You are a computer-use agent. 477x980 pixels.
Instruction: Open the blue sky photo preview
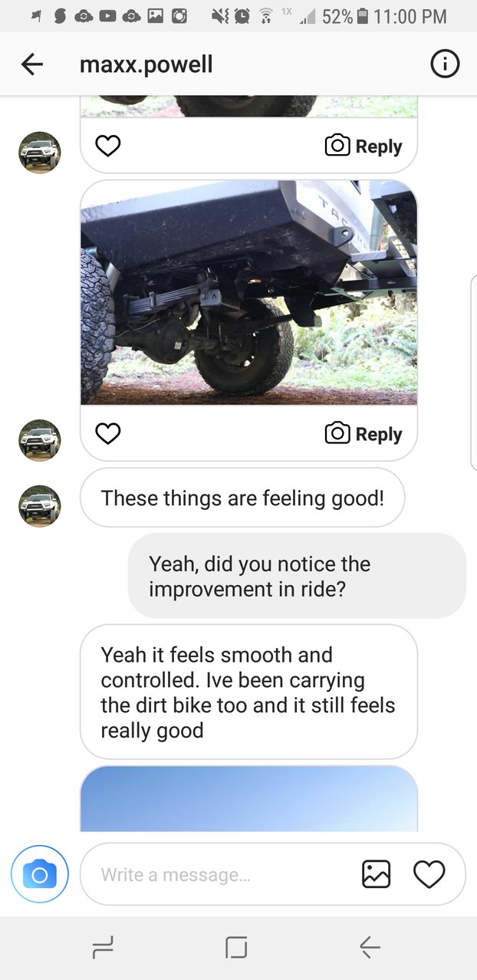248,798
